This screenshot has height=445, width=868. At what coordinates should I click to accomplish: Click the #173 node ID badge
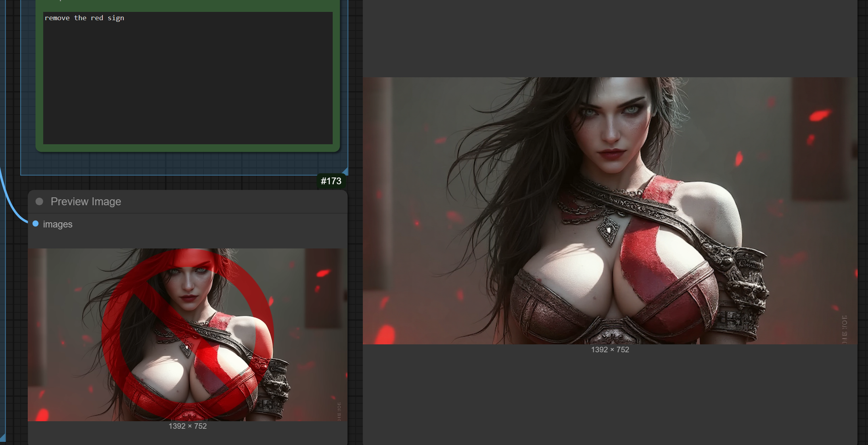331,181
